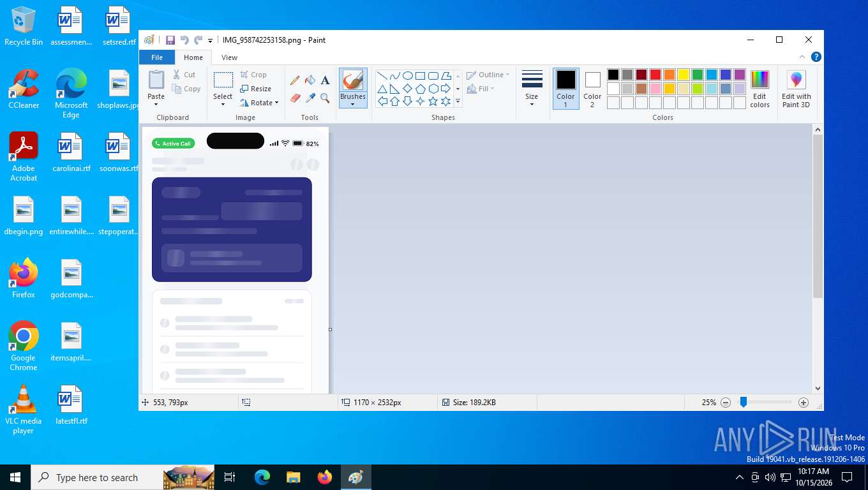Screen dimensions: 868x490
Task: Select the Fill with color bucket tool
Action: click(x=310, y=80)
